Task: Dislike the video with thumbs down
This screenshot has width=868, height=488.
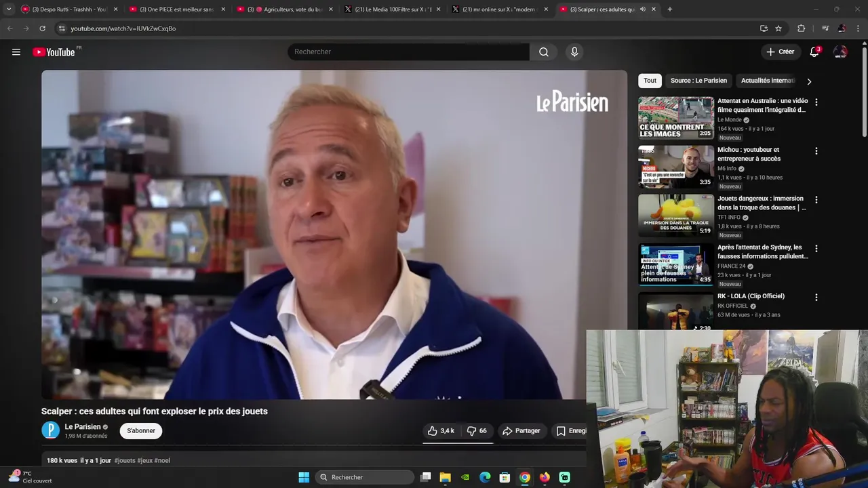Action: click(x=477, y=430)
